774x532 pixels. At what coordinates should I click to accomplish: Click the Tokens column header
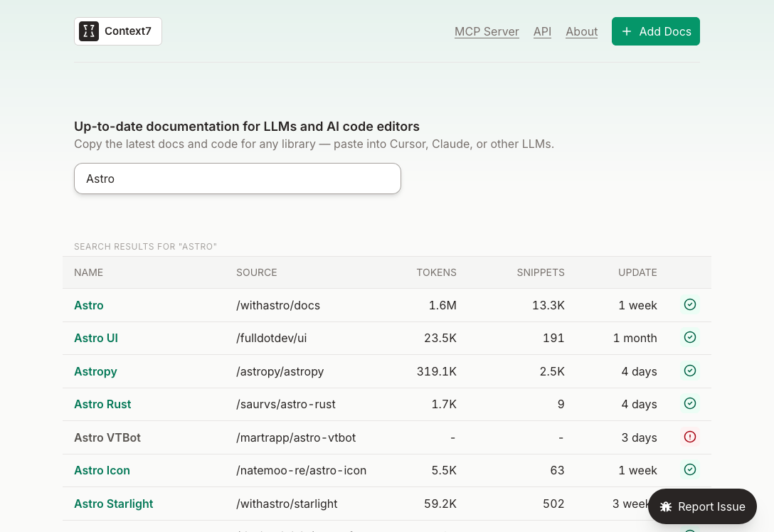[436, 272]
